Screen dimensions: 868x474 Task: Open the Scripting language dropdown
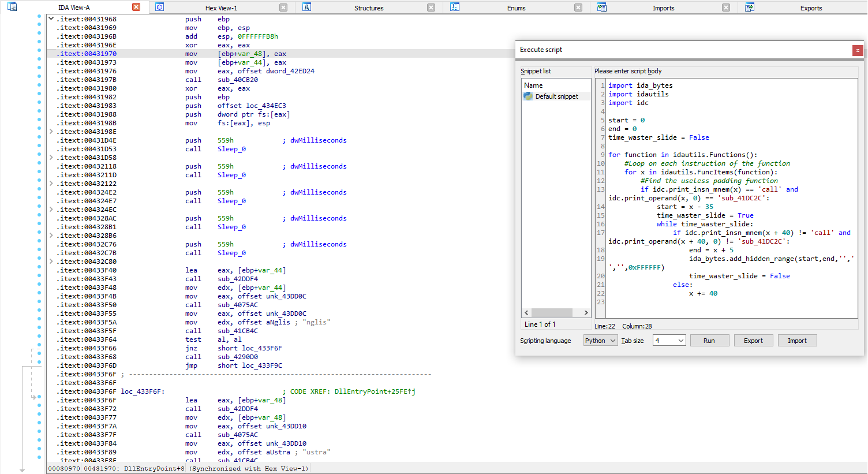[600, 341]
